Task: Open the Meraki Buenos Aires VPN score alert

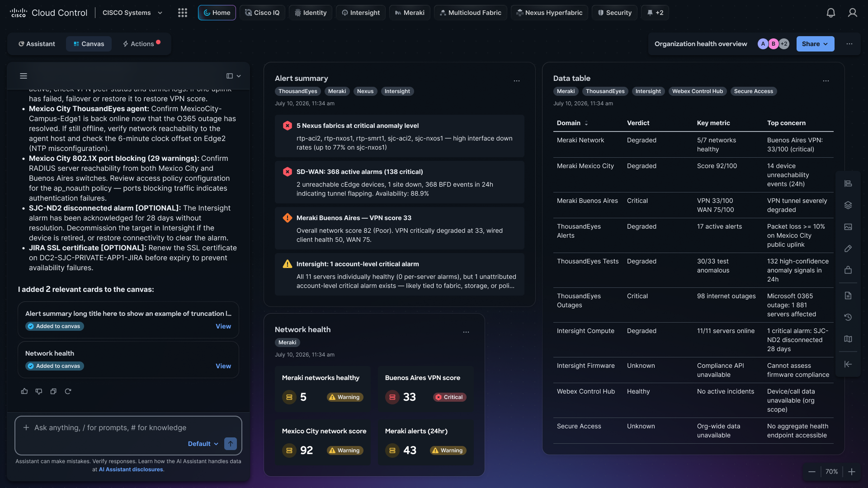Action: (x=400, y=228)
